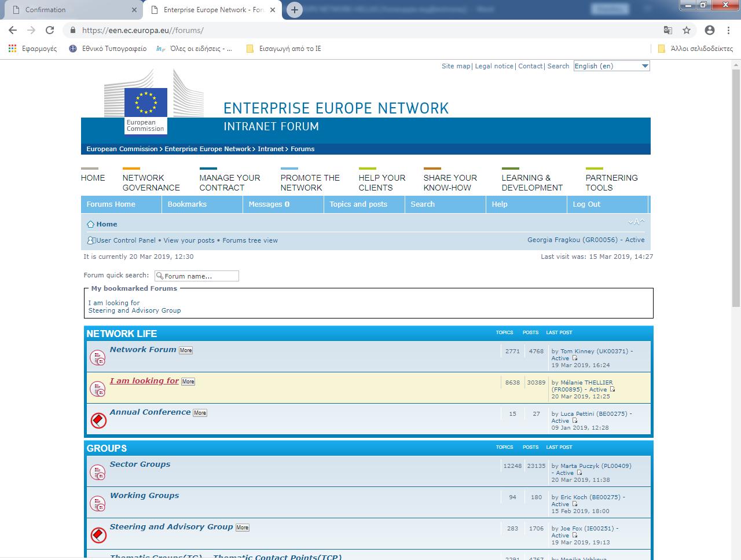Open the Legal notice link

(494, 66)
